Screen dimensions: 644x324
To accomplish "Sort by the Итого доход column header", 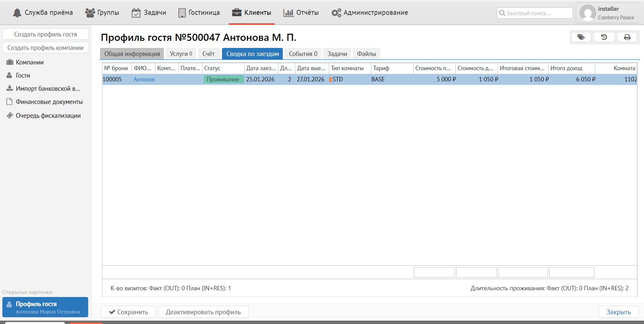I will tap(572, 68).
